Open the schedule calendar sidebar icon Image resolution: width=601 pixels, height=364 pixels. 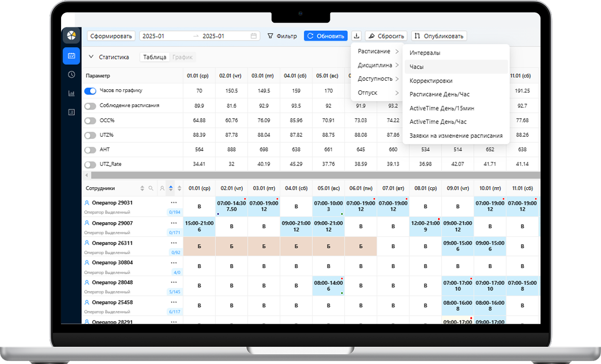(x=71, y=56)
